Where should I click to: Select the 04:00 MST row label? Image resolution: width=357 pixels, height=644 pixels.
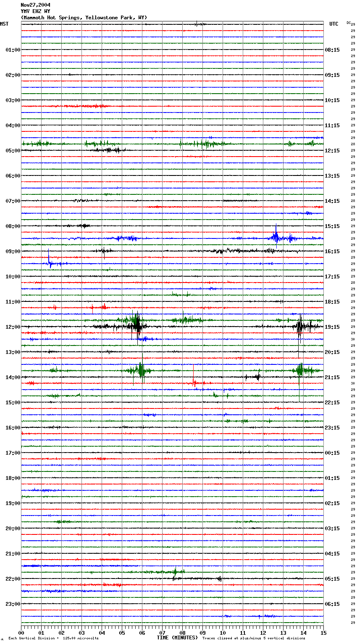[13, 126]
